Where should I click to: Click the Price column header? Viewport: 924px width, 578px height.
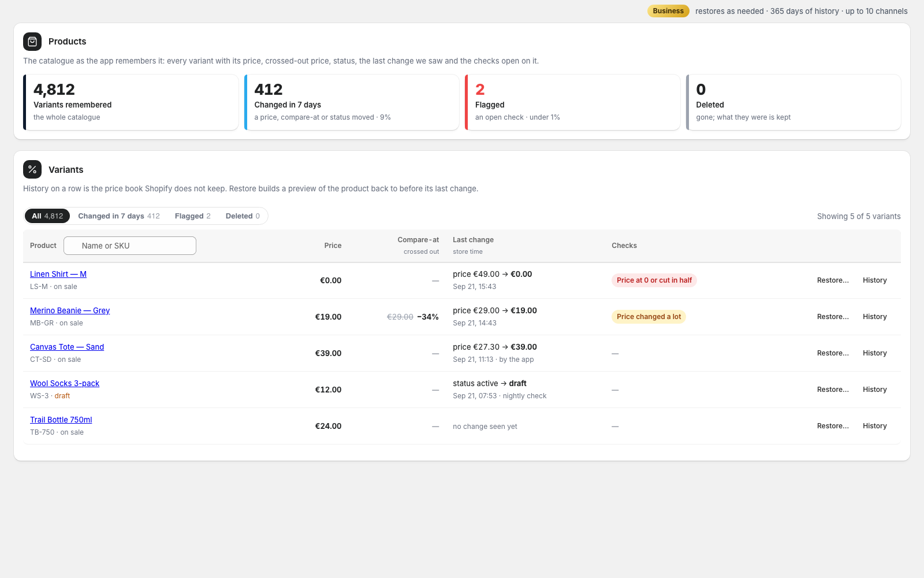[x=333, y=246]
